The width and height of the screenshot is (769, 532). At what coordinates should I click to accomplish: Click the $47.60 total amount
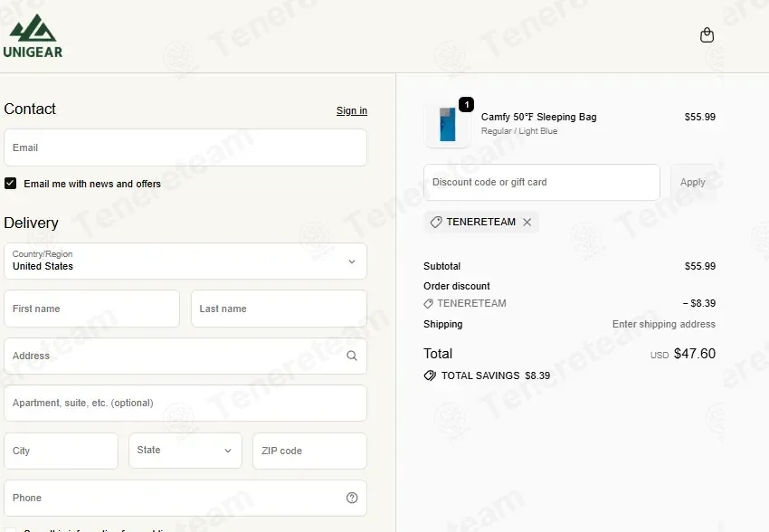tap(695, 354)
